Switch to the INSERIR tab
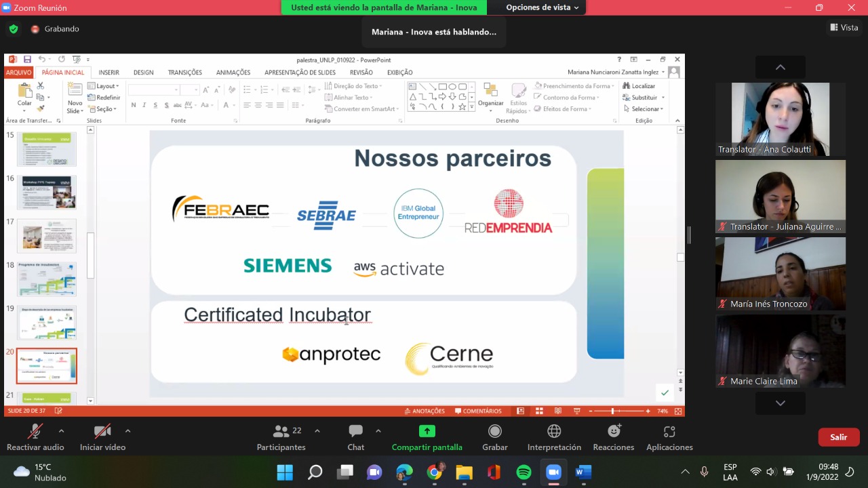Image resolution: width=868 pixels, height=488 pixels. (108, 73)
